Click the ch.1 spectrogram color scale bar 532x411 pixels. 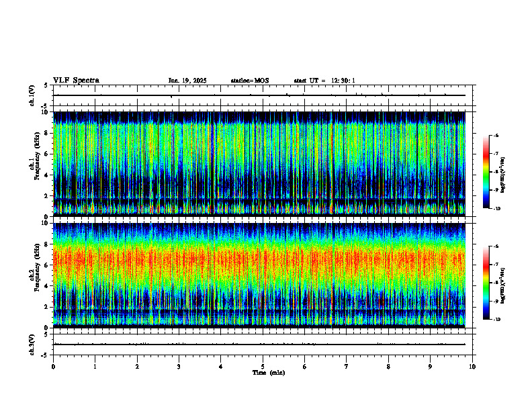[486, 172]
